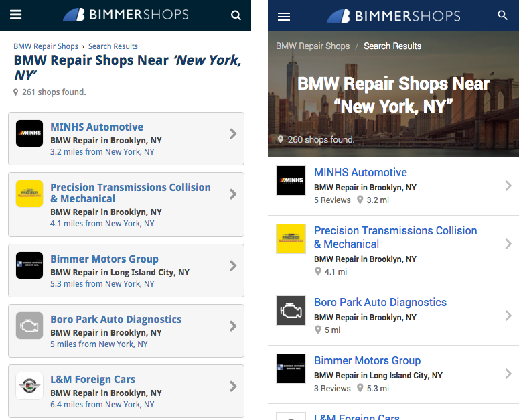
Task: Click '5.3 mi' distance in right list
Action: tap(378, 389)
